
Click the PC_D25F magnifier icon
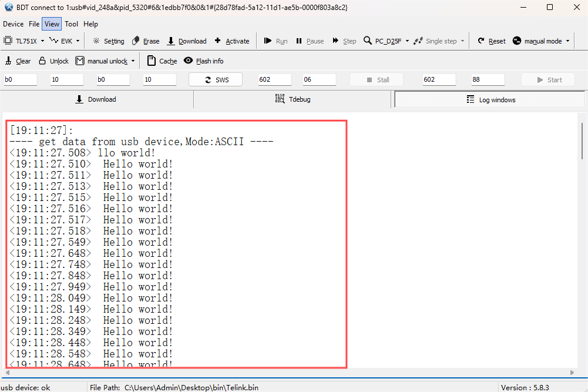(x=368, y=41)
